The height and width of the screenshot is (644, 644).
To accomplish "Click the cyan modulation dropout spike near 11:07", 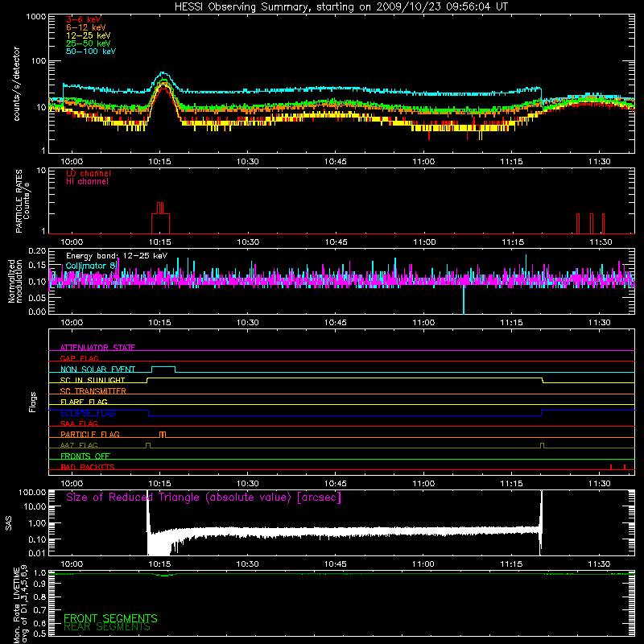I will [464, 299].
